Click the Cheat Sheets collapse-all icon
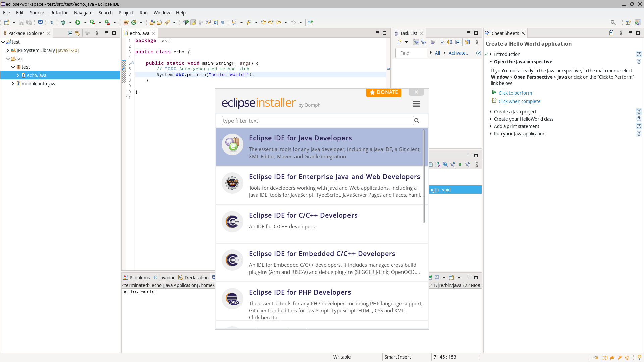 click(611, 33)
